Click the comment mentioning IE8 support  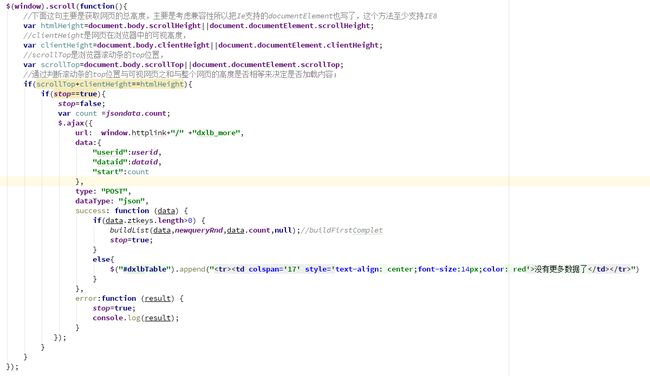coord(230,16)
